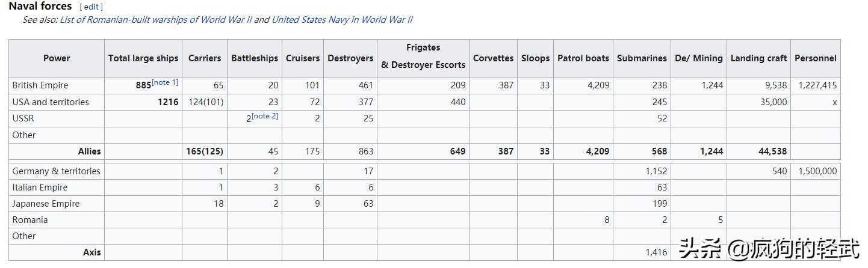Screen dimensions: 868x268
Task: Click British Empire cruisers value 101
Action: 312,85
